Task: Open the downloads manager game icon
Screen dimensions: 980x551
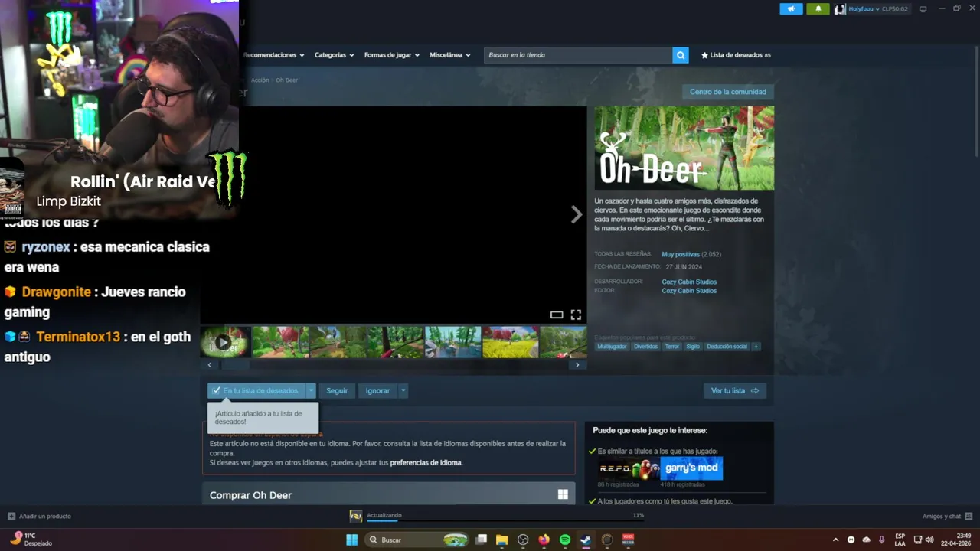Action: click(x=355, y=516)
